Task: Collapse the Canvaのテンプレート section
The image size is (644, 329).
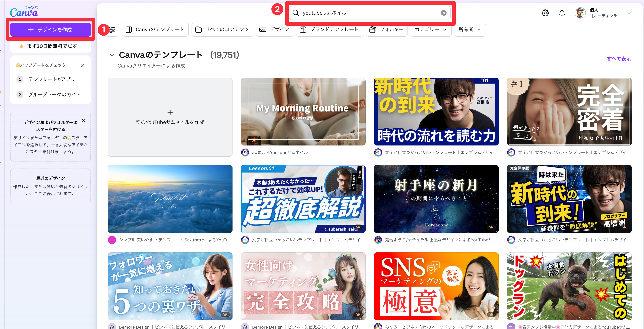Action: pyautogui.click(x=112, y=55)
